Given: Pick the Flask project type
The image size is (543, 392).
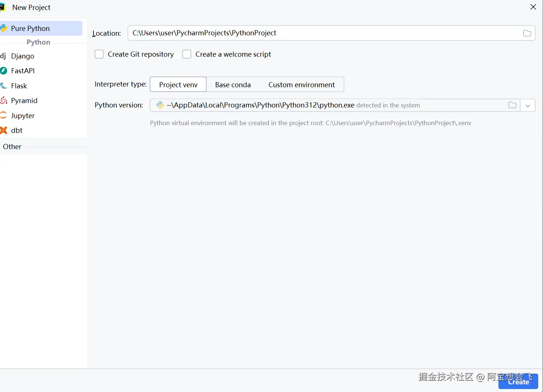Looking at the screenshot, I should [x=19, y=86].
